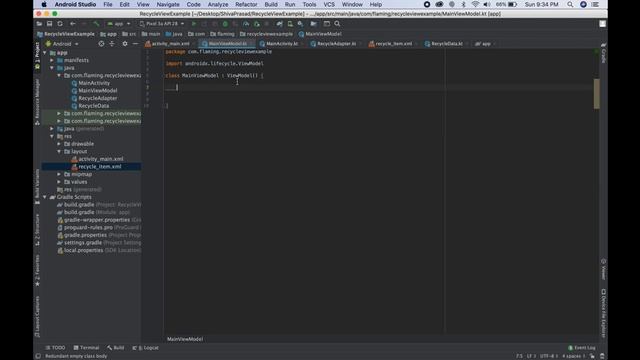Click the editor vertical scrollbar thumb

[597, 94]
